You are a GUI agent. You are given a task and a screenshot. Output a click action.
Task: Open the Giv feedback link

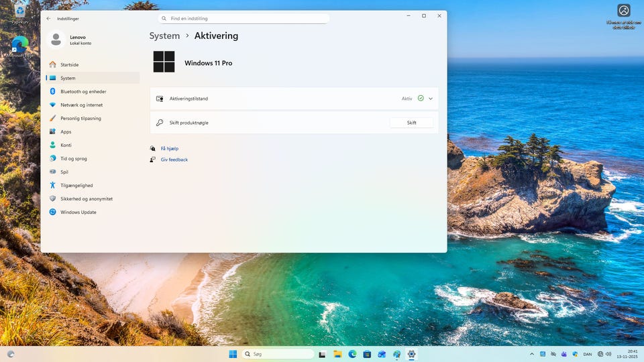tap(174, 160)
